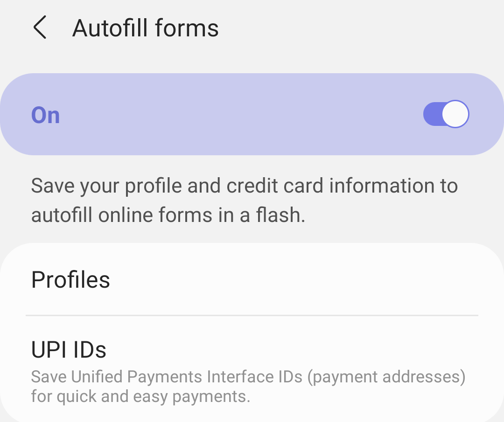Tap the purple On banner background
Screen dimensions: 504x422
233,114
